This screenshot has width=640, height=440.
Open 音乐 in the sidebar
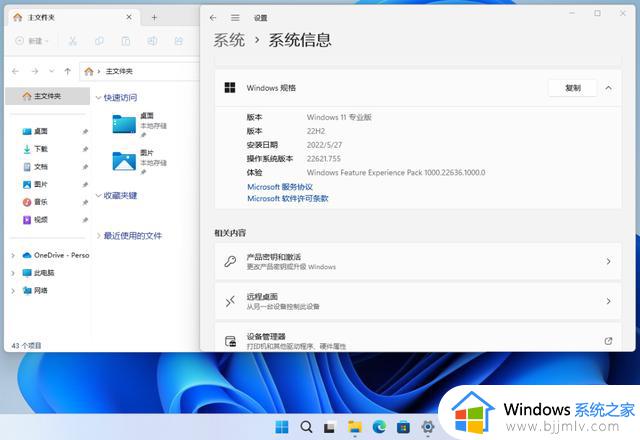pos(41,202)
